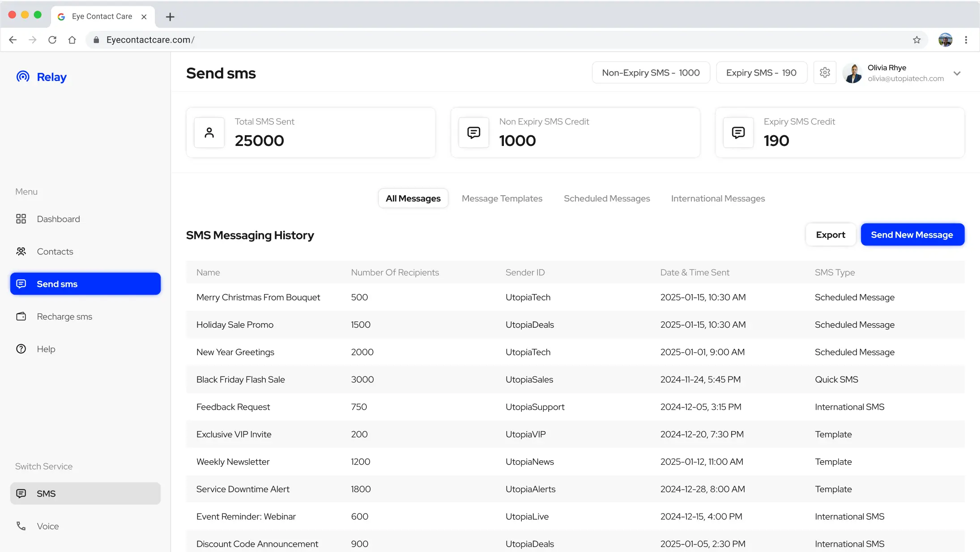The height and width of the screenshot is (552, 980).
Task: Click the Merry Christmas From Bouquet row name
Action: click(258, 297)
